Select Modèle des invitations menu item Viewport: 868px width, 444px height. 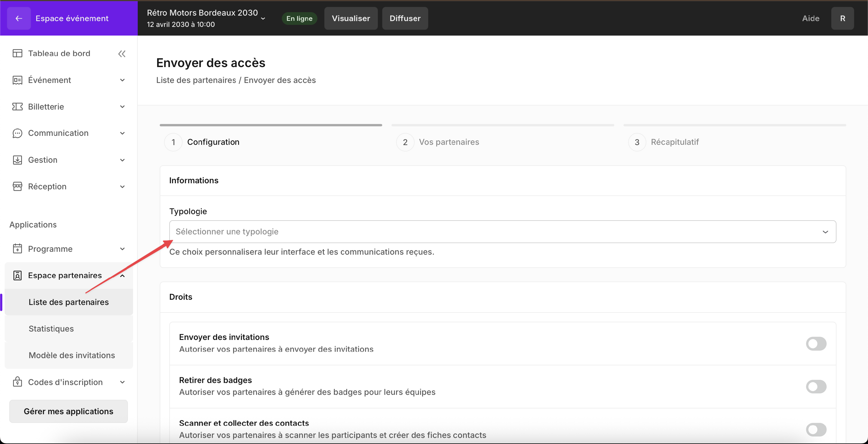coord(71,355)
